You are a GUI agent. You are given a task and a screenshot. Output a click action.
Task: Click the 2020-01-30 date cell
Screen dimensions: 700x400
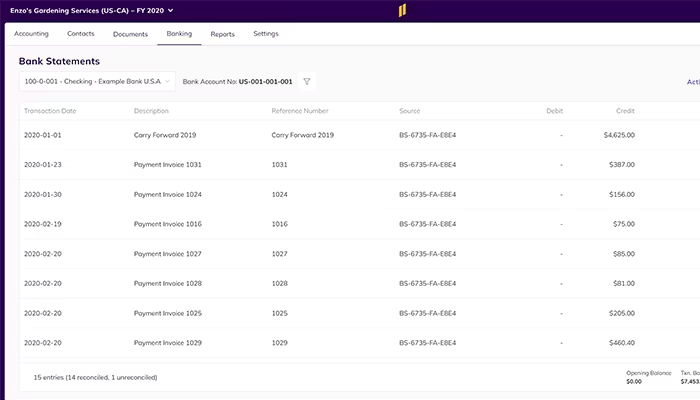click(x=43, y=195)
